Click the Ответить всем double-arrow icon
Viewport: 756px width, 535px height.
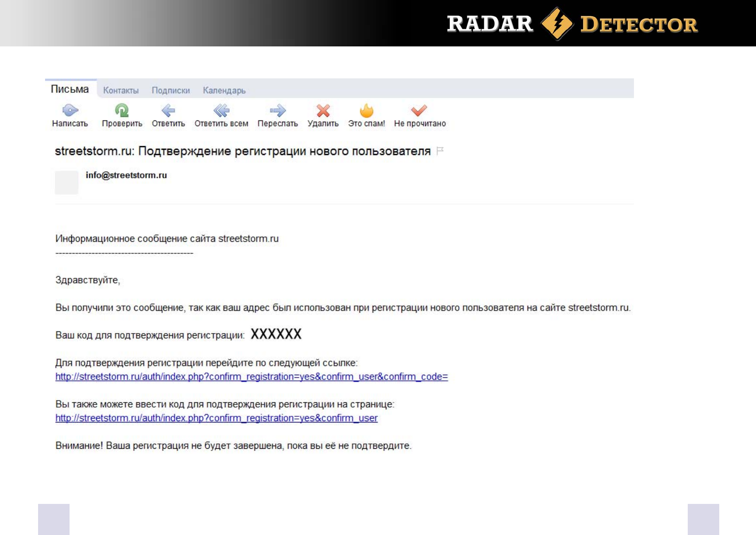[x=221, y=110]
